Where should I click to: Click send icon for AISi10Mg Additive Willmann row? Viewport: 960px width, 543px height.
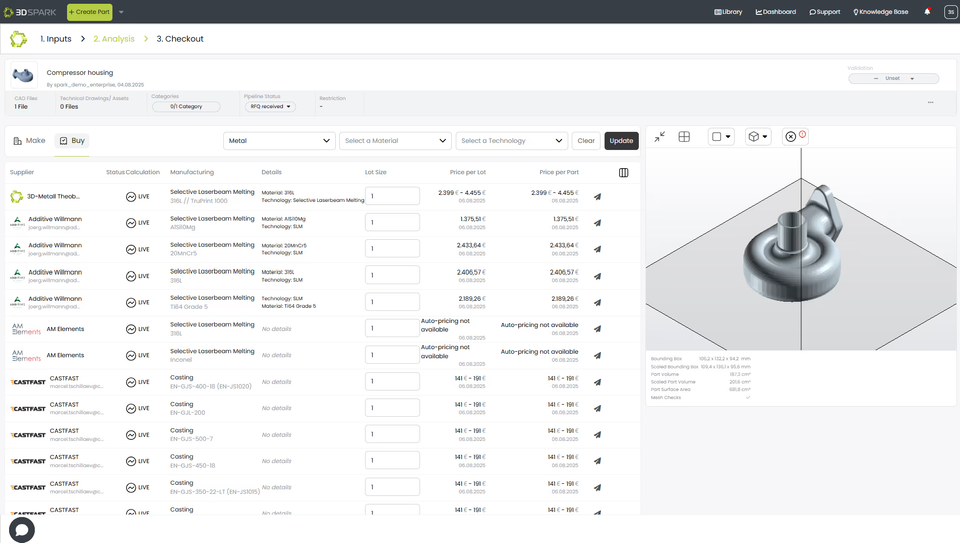coord(598,223)
